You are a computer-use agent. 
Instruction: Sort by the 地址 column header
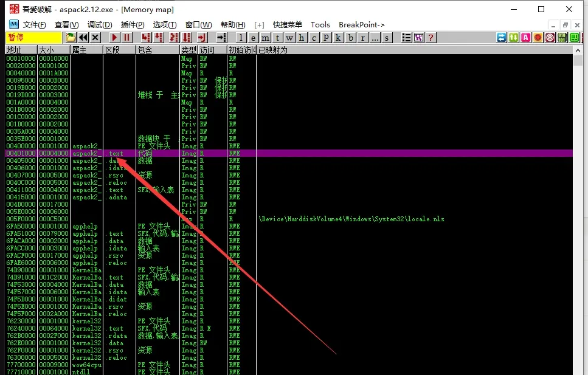pyautogui.click(x=21, y=50)
